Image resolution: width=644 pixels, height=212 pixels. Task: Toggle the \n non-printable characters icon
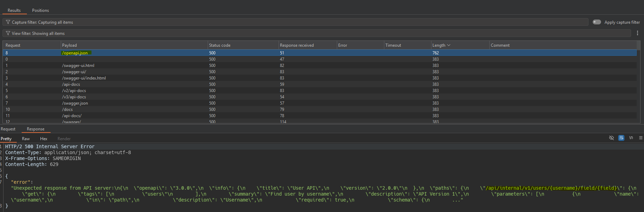click(x=631, y=138)
